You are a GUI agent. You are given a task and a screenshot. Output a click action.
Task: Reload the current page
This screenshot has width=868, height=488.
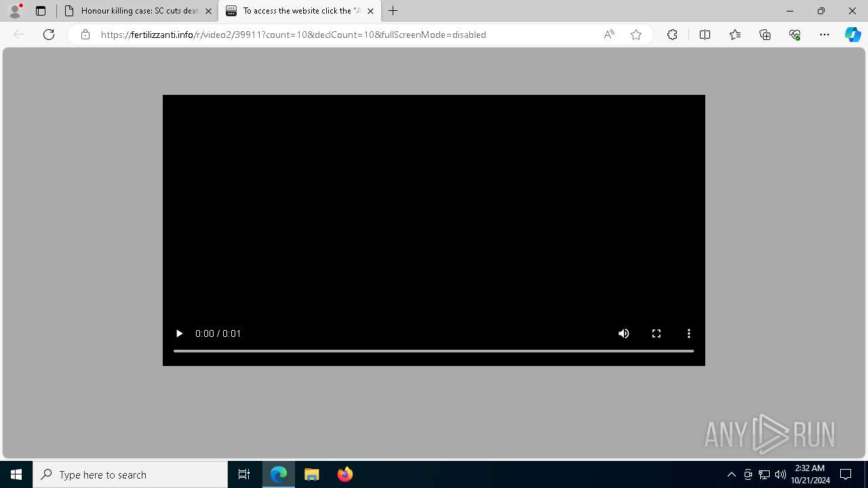point(49,35)
